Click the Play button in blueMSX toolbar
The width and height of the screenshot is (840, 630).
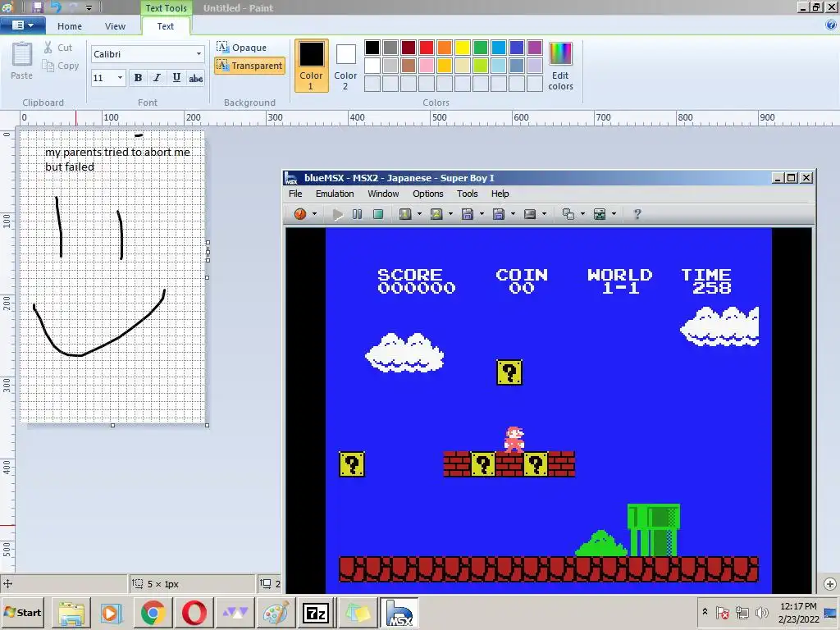(337, 214)
